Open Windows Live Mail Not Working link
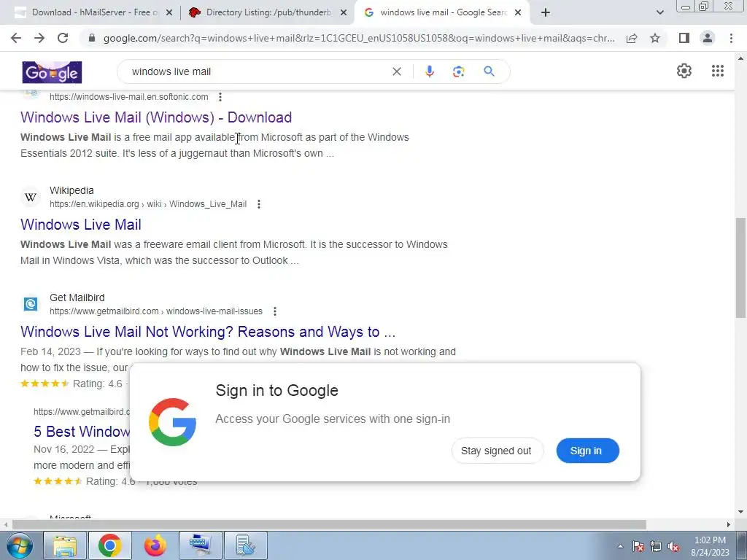 (208, 332)
